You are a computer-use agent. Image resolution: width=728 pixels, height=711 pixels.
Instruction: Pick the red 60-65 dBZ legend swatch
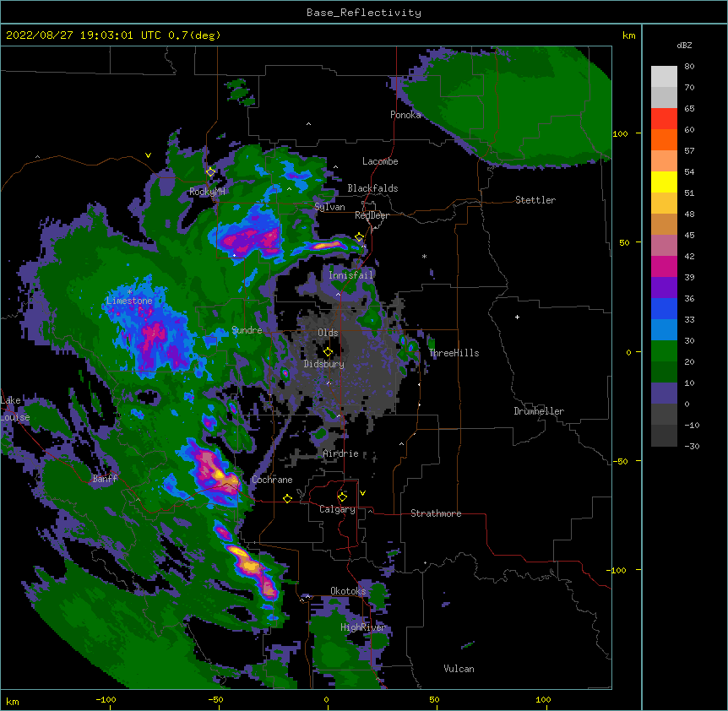[664, 119]
